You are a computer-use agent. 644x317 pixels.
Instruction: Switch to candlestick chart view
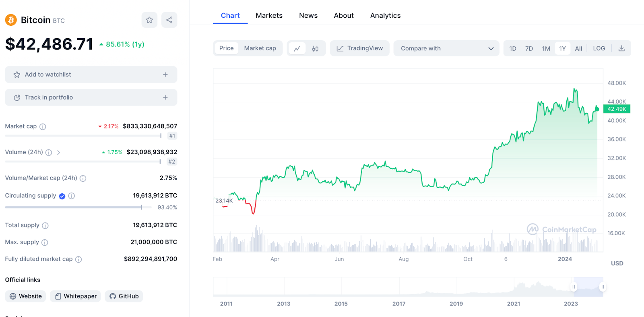(x=315, y=48)
